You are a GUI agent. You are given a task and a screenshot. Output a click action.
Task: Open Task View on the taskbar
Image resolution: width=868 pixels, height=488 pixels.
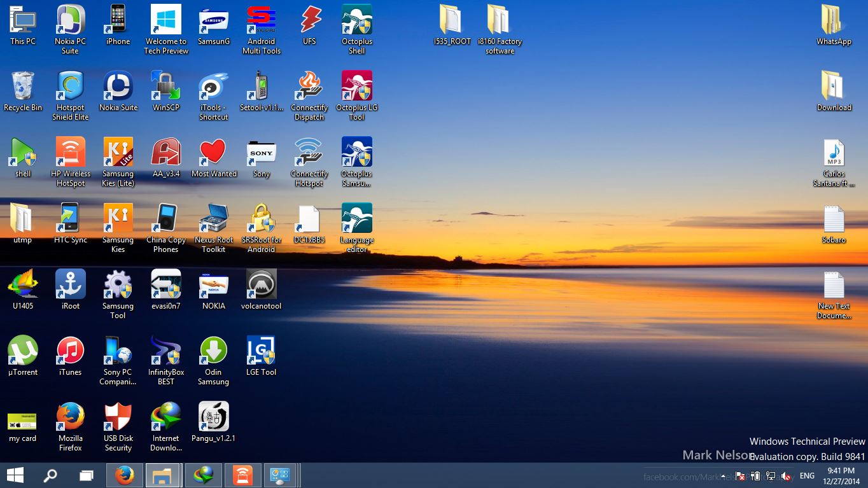86,475
